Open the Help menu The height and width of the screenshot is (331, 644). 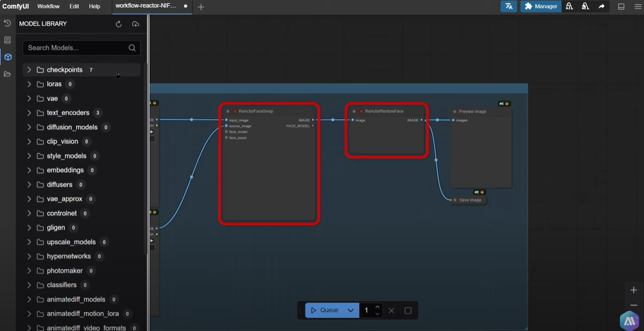(94, 6)
